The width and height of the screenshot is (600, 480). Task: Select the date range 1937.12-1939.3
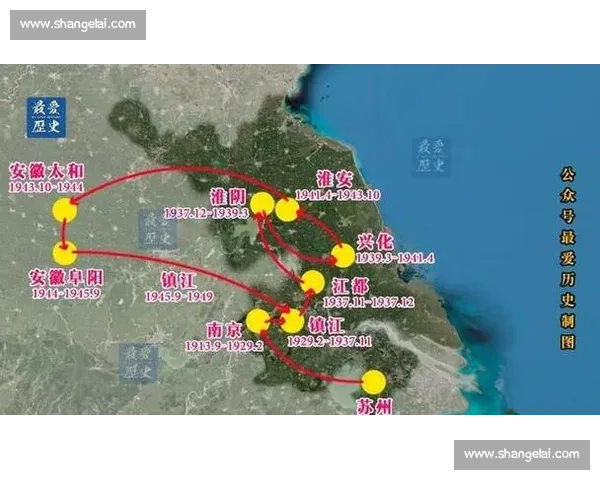pos(207,213)
